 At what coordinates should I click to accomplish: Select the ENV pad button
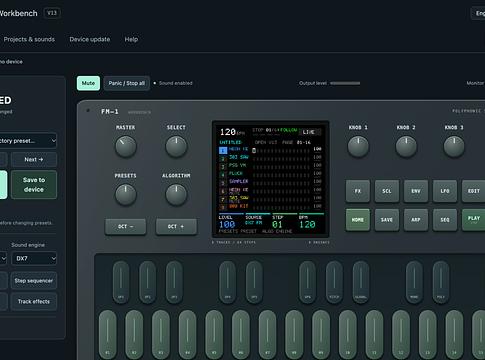point(416,191)
